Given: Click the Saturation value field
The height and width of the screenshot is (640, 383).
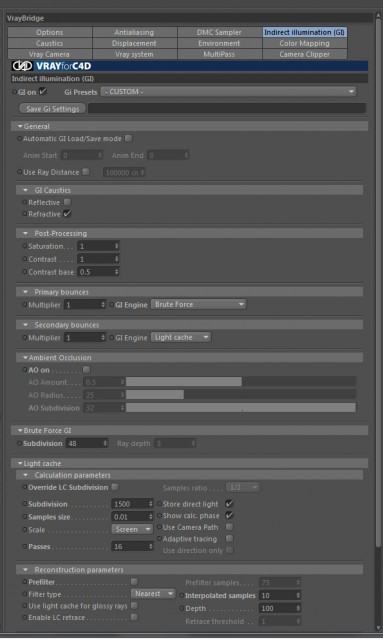Looking at the screenshot, I should pos(98,246).
